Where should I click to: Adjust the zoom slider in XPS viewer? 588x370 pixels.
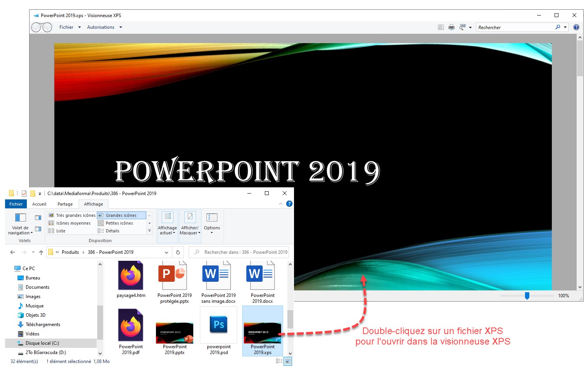[527, 296]
